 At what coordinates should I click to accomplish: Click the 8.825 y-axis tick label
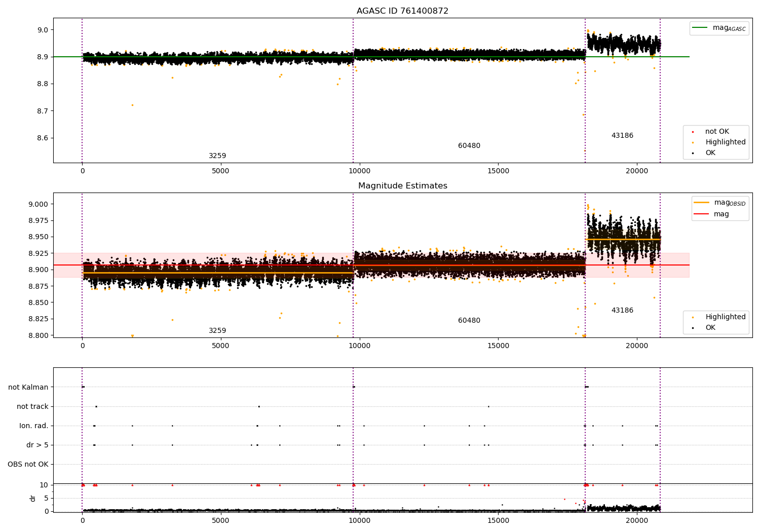(x=38, y=319)
